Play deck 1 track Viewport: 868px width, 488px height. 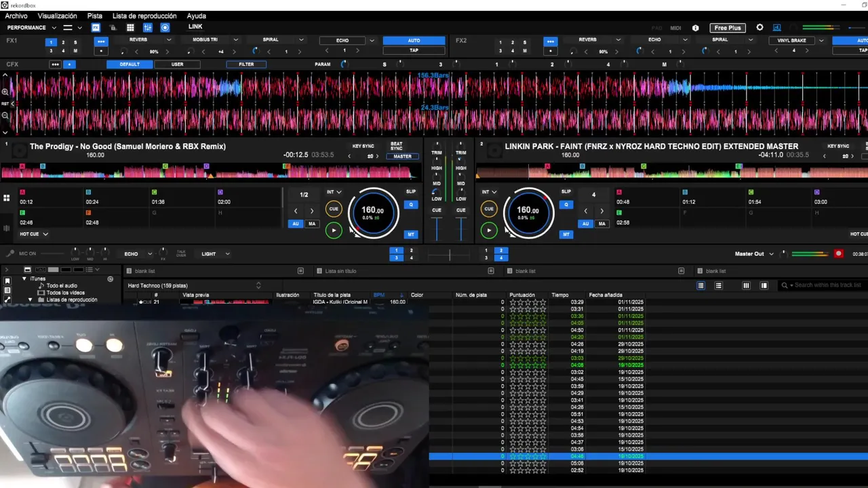coord(334,231)
